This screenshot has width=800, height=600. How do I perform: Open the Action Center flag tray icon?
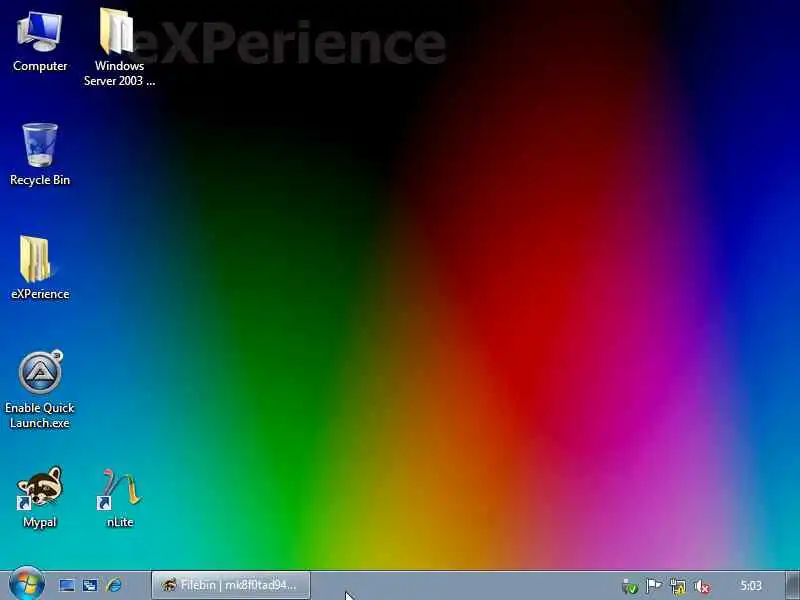click(x=654, y=586)
